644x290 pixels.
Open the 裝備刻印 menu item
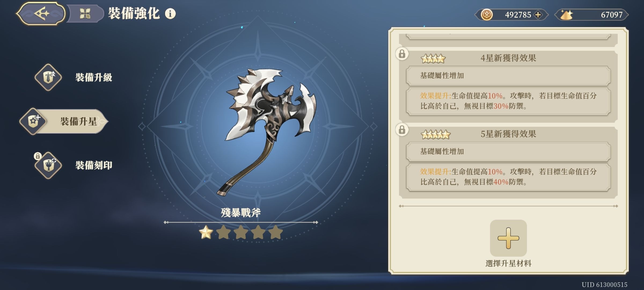pyautogui.click(x=94, y=165)
